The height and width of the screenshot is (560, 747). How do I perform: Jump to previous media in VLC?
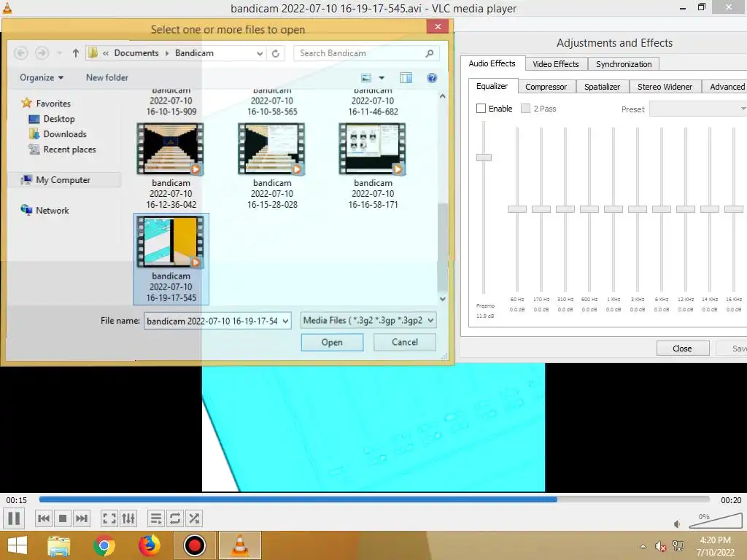tap(43, 518)
